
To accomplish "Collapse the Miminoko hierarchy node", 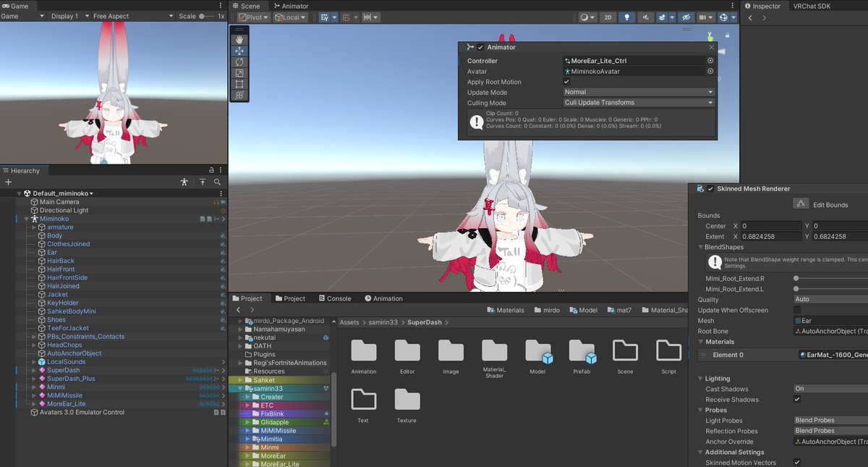I will pos(26,219).
